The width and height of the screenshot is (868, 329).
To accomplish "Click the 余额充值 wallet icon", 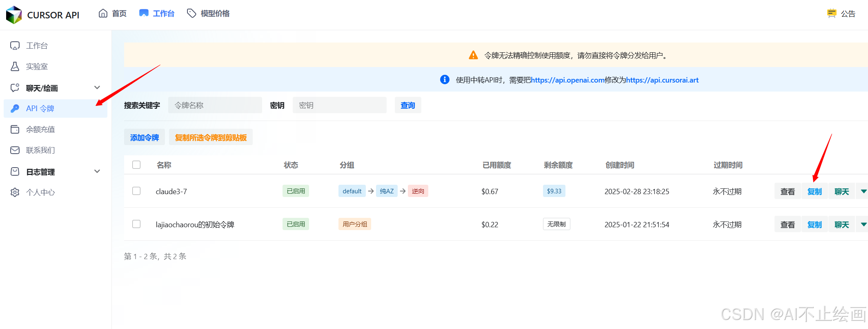I will [x=15, y=129].
